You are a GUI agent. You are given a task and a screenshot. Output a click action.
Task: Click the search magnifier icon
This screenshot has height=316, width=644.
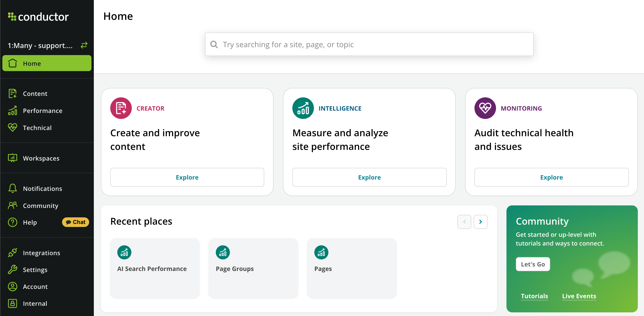214,44
